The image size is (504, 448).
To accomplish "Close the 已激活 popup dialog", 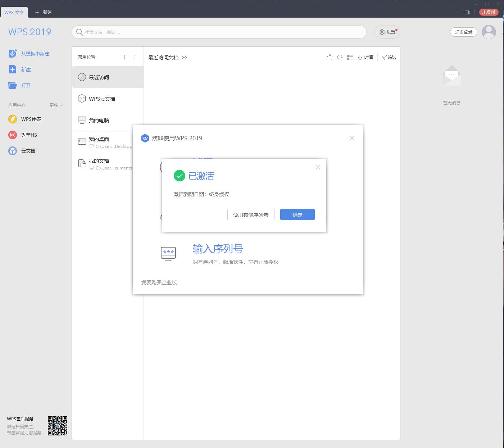I will pyautogui.click(x=318, y=167).
